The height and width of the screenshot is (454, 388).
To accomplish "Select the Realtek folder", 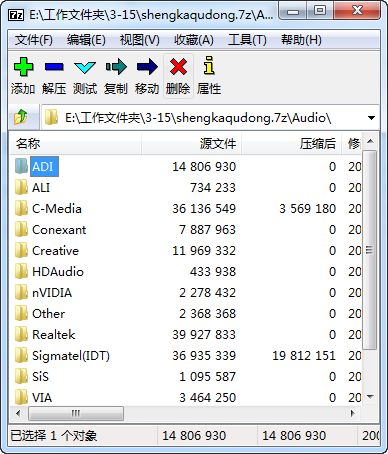I will [x=54, y=335].
